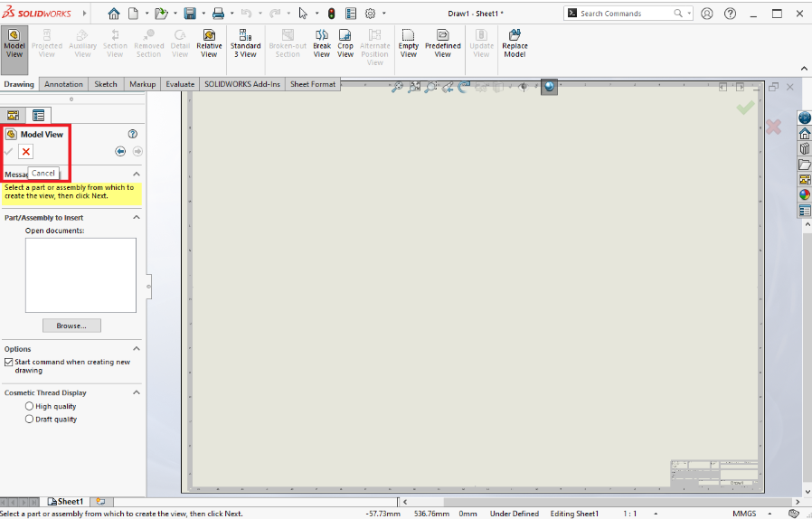
Task: Open the File Properties icon in the title toolbar
Action: (x=351, y=14)
